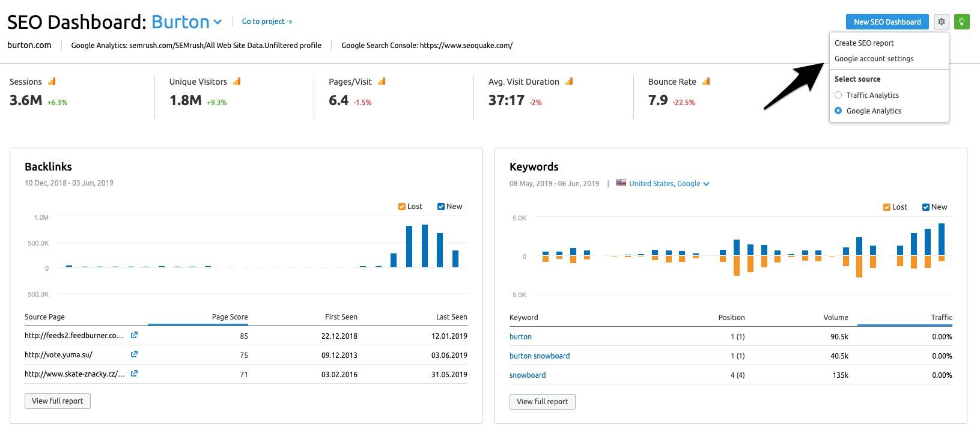This screenshot has width=980, height=430.
Task: Select the Google Analytics source option
Action: point(838,111)
